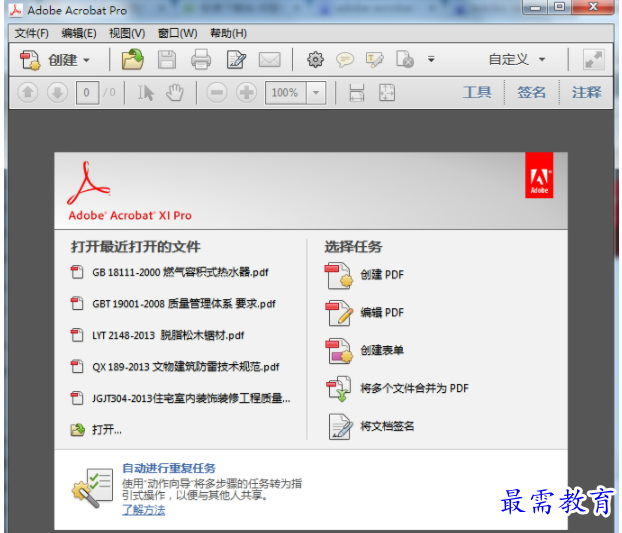Open the 签名 panel

532,93
